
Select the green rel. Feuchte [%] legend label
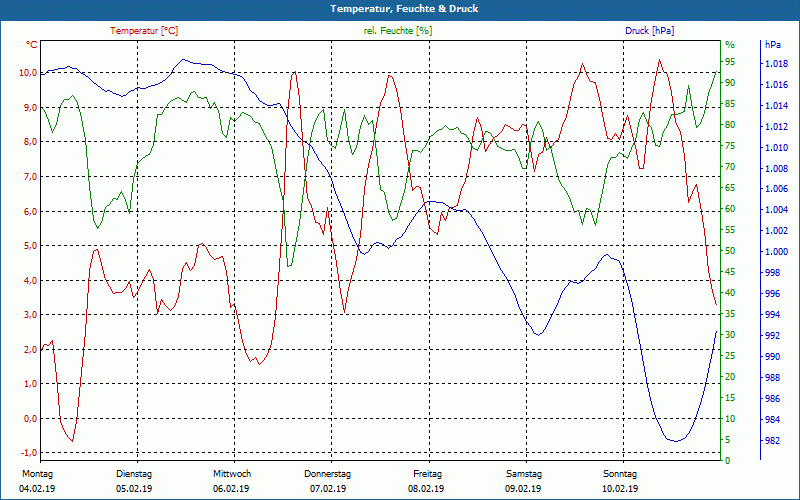pyautogui.click(x=397, y=31)
